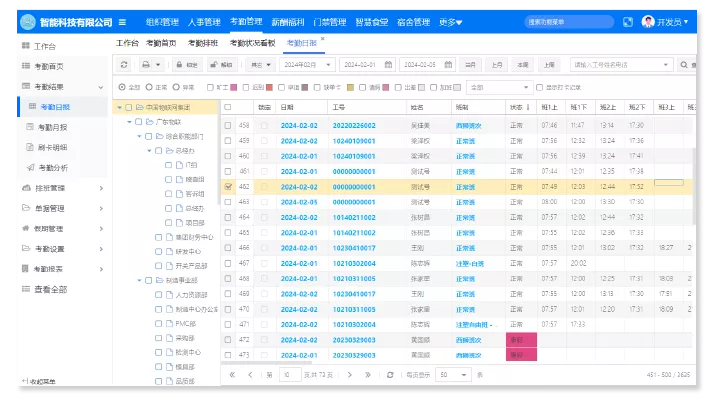Open the 薪酬福利 top menu
This screenshot has width=714, height=395.
(288, 22)
